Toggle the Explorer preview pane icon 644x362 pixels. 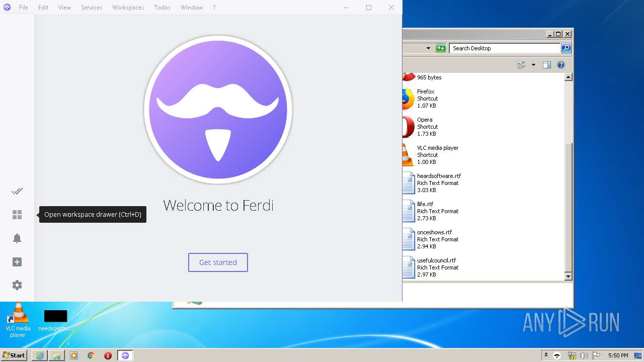(x=547, y=65)
